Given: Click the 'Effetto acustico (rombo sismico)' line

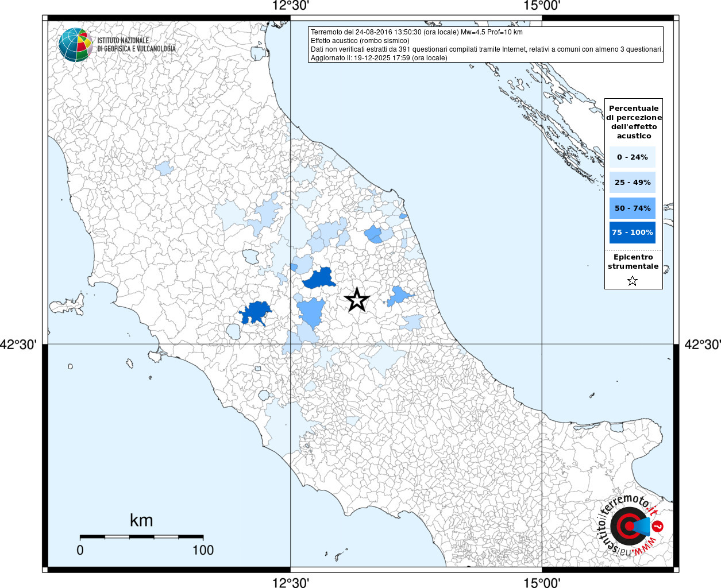Looking at the screenshot, I should (x=360, y=41).
